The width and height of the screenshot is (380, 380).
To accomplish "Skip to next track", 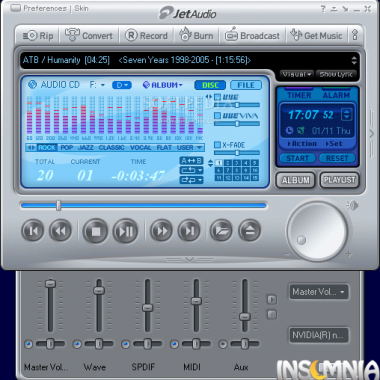I will 189,230.
